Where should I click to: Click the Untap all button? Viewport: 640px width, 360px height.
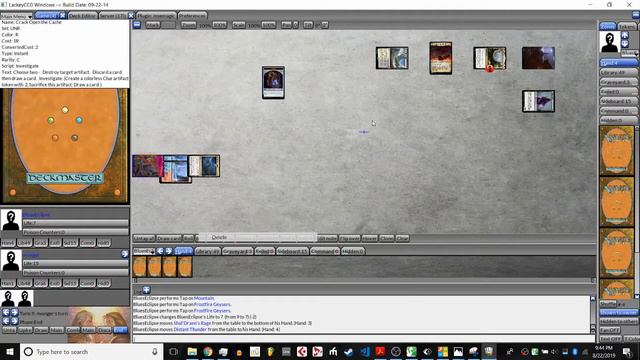point(144,238)
